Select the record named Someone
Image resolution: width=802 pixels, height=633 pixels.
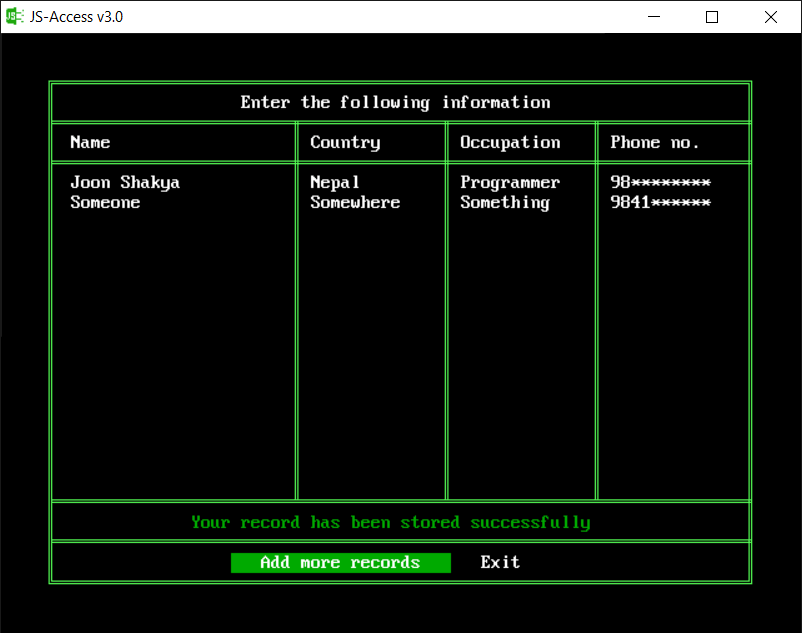[103, 202]
